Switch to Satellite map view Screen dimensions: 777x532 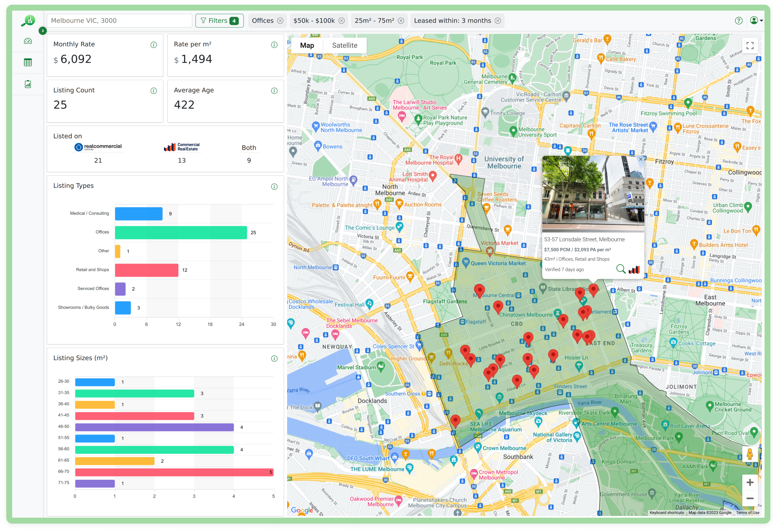tap(345, 45)
